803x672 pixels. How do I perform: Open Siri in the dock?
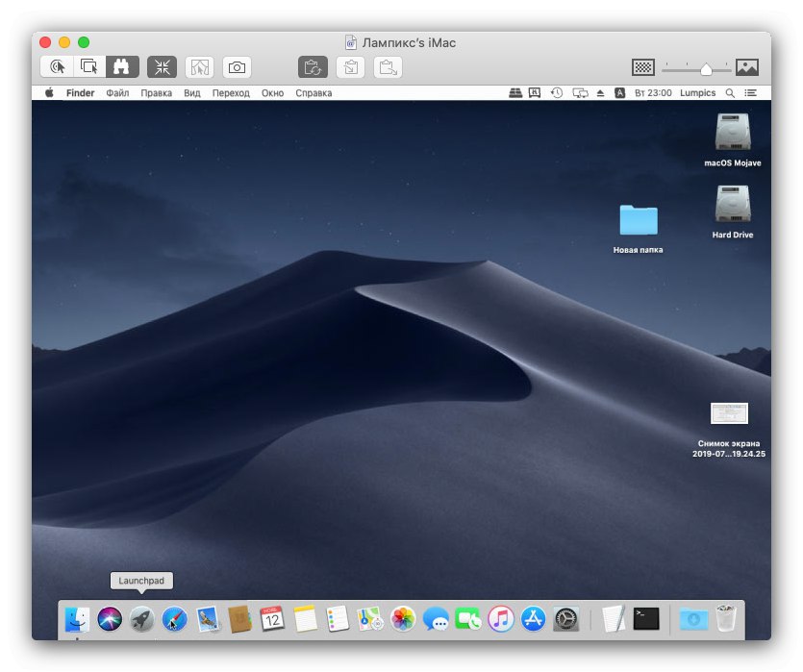109,618
